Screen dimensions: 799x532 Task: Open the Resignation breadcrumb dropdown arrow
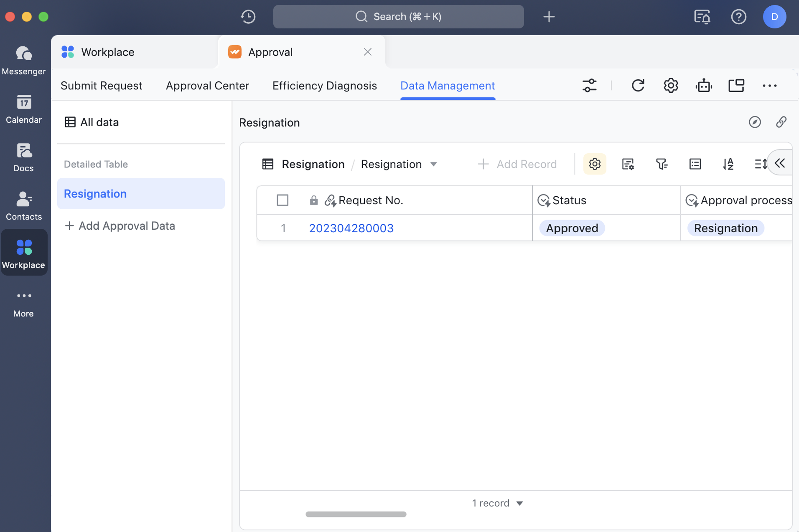pos(433,164)
